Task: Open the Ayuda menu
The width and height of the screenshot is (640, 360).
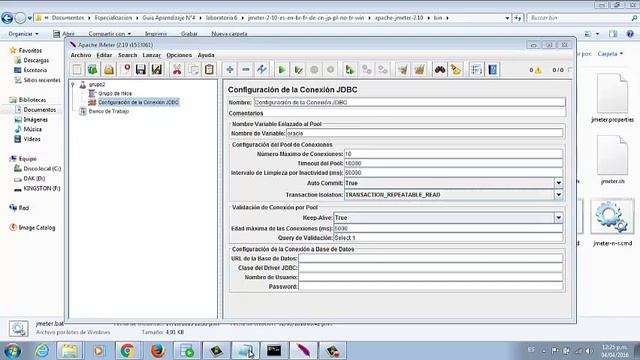Action: [206, 55]
